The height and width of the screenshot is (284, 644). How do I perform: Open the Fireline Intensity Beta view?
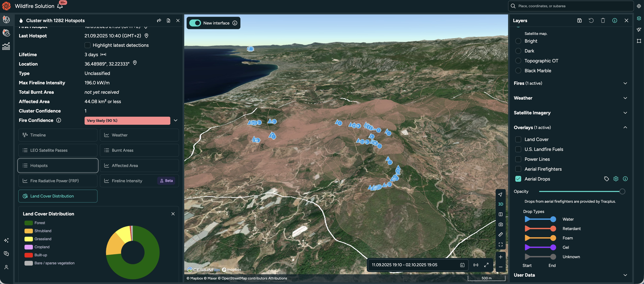pyautogui.click(x=127, y=181)
